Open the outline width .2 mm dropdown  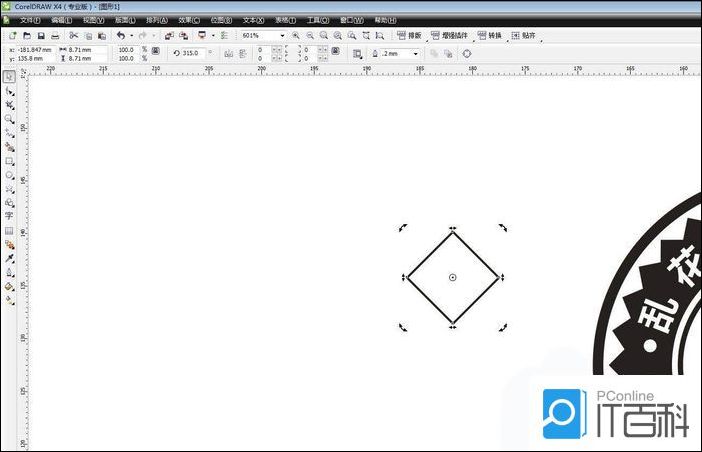(415, 54)
